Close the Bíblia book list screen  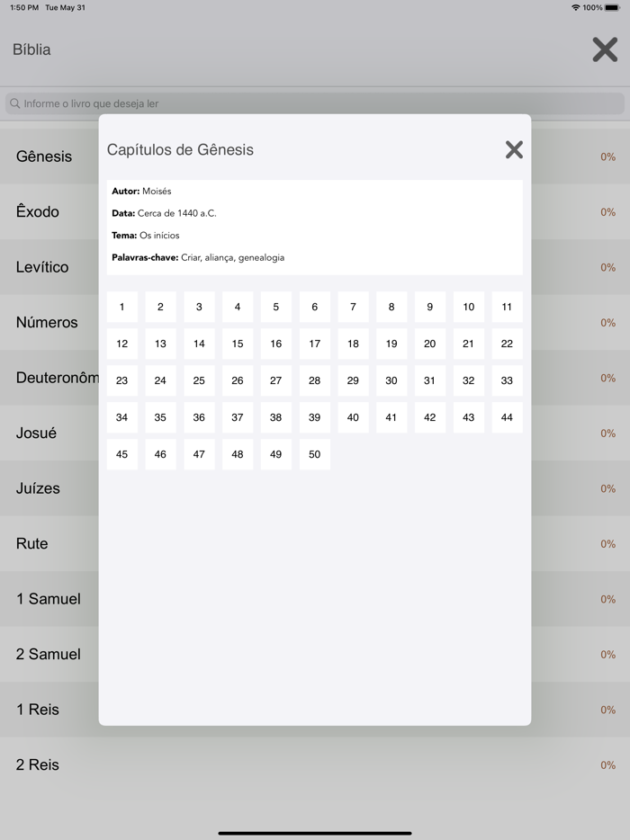604,49
